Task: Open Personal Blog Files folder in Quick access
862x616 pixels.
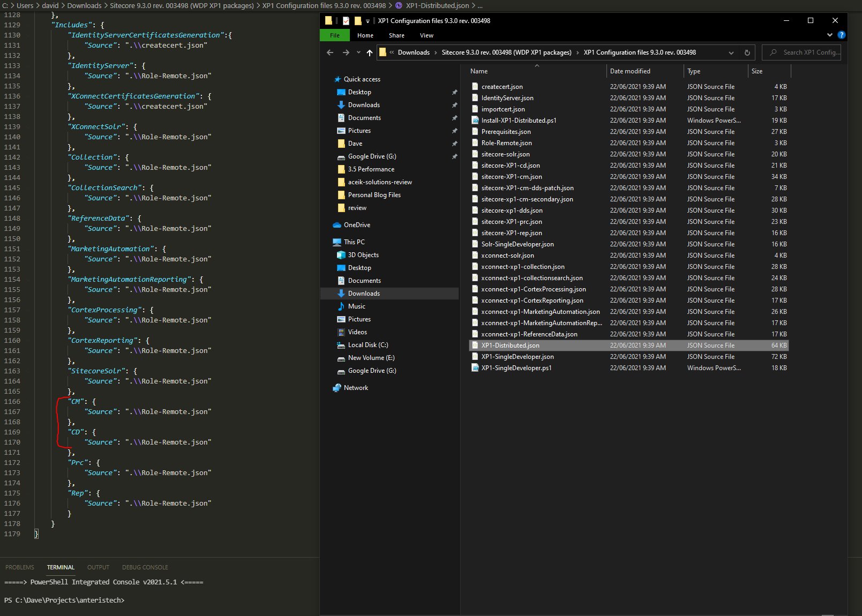Action: [374, 195]
